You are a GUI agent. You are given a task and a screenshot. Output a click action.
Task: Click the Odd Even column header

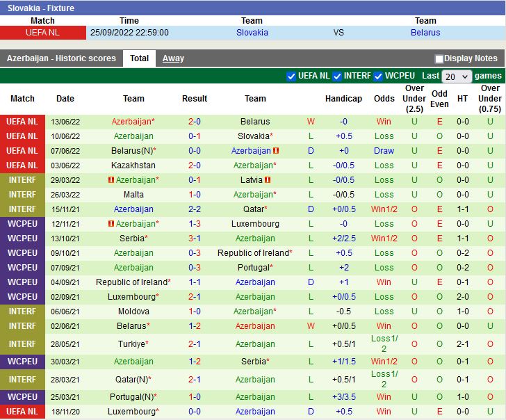coord(439,99)
